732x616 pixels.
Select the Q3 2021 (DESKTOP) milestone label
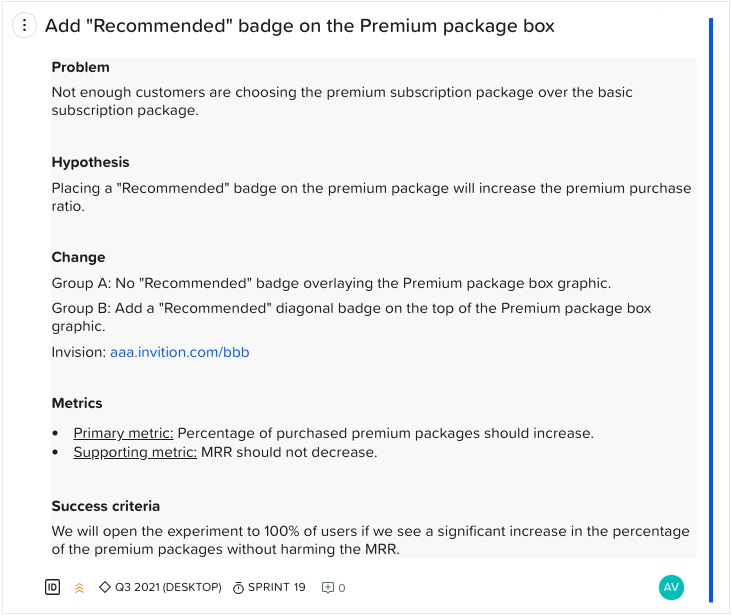click(168, 588)
